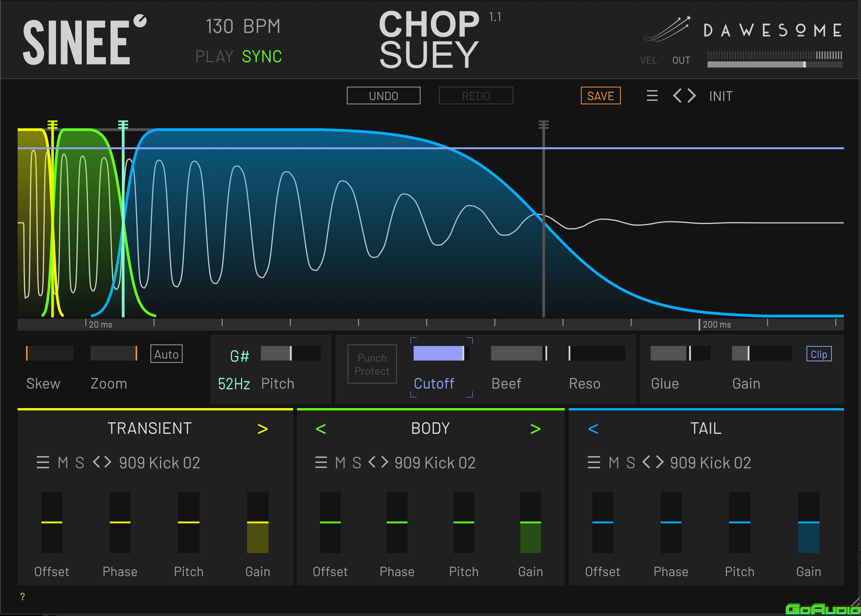
Task: Expand Body section with right green arrow
Action: coord(535,429)
